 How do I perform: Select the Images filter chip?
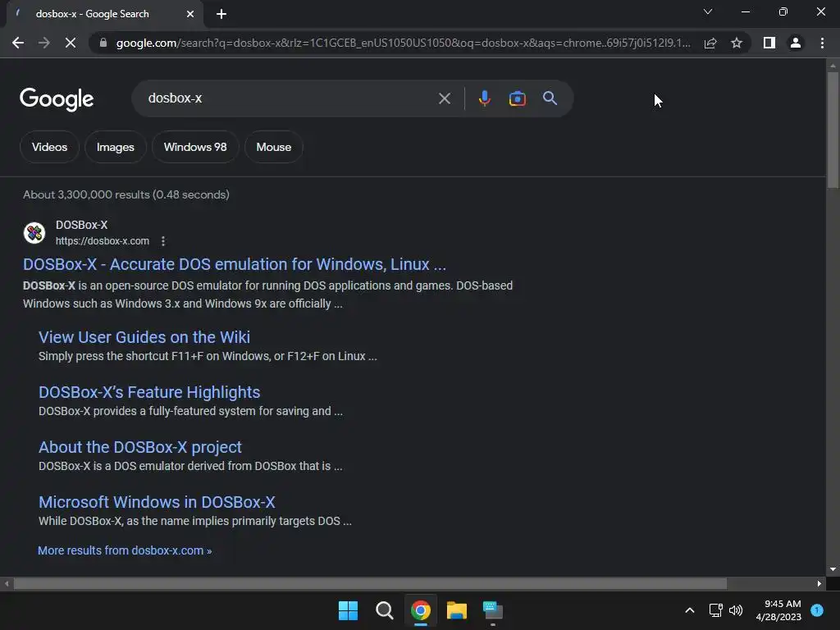point(115,147)
